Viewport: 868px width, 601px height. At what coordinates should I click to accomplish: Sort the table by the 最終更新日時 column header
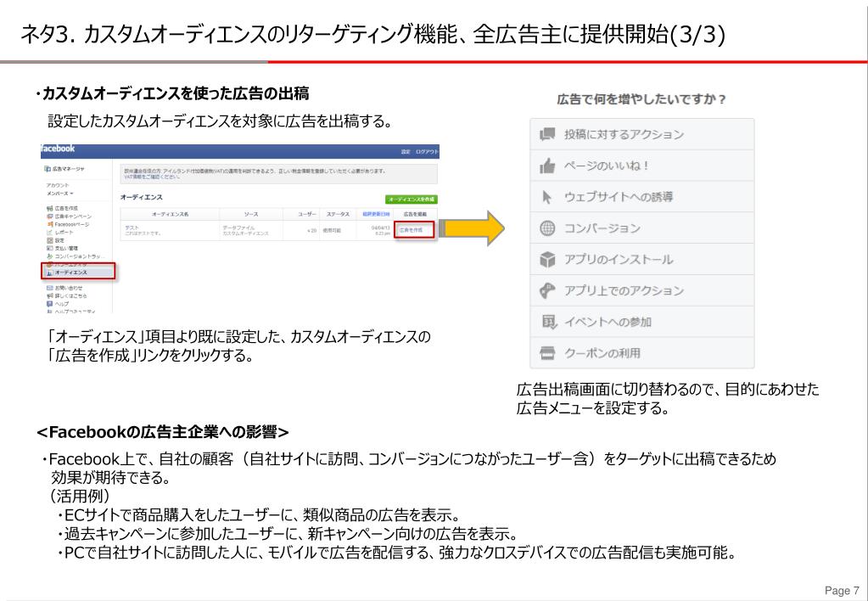pyautogui.click(x=377, y=214)
